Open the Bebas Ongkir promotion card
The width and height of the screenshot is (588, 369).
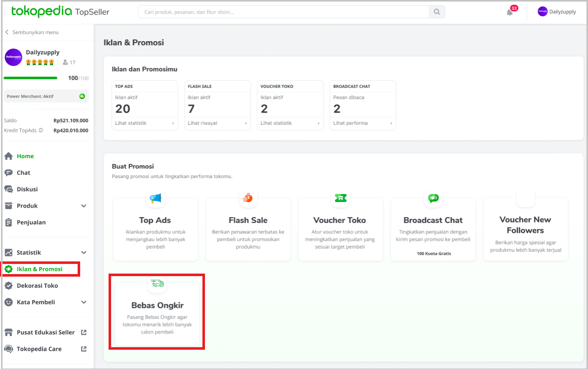click(157, 314)
